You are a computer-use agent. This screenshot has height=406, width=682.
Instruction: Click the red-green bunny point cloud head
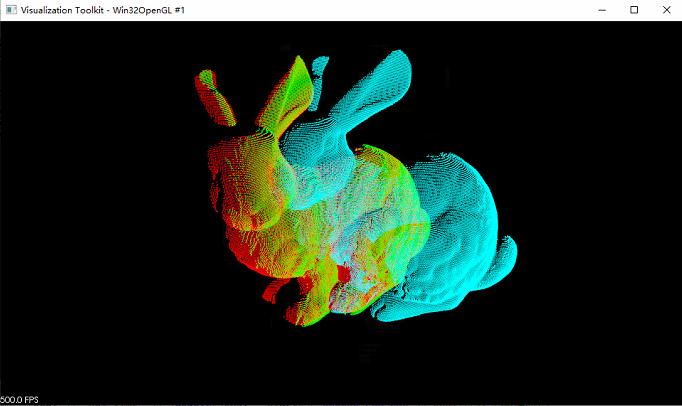(x=246, y=181)
